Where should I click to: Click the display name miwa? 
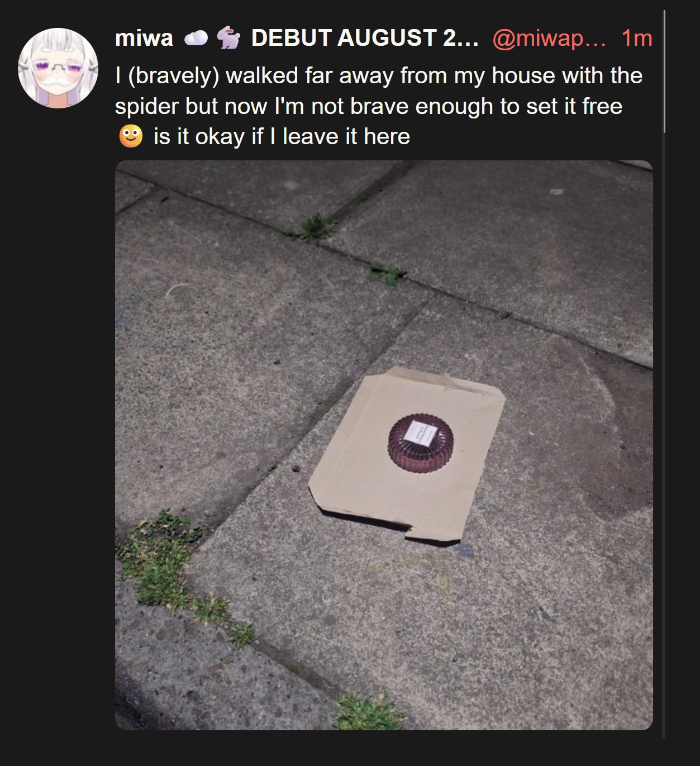pyautogui.click(x=144, y=38)
